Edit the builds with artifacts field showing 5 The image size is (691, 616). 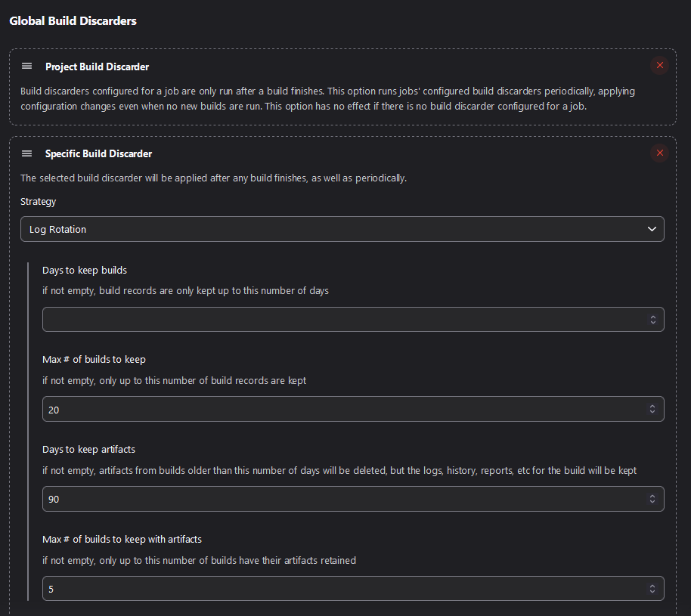pos(340,589)
